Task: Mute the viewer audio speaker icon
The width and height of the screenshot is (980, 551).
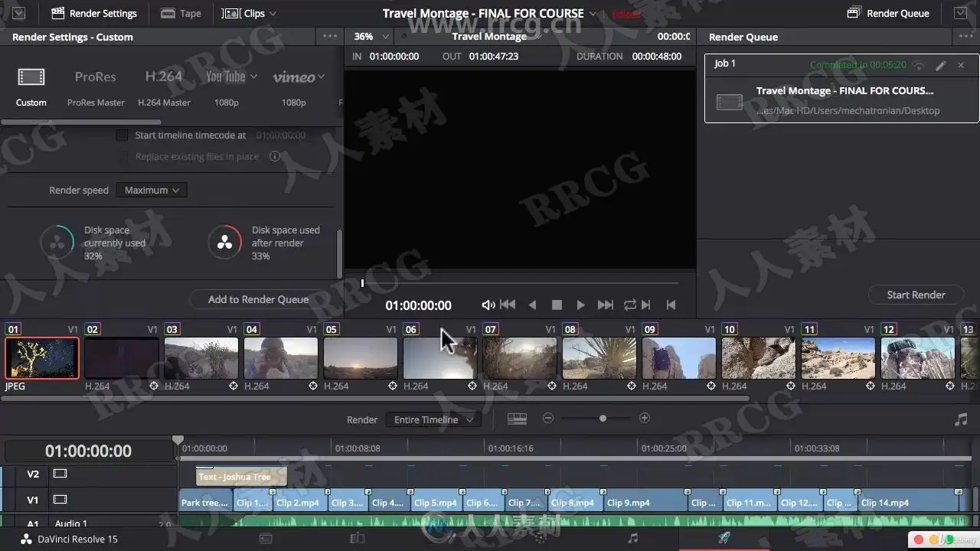Action: pyautogui.click(x=488, y=305)
